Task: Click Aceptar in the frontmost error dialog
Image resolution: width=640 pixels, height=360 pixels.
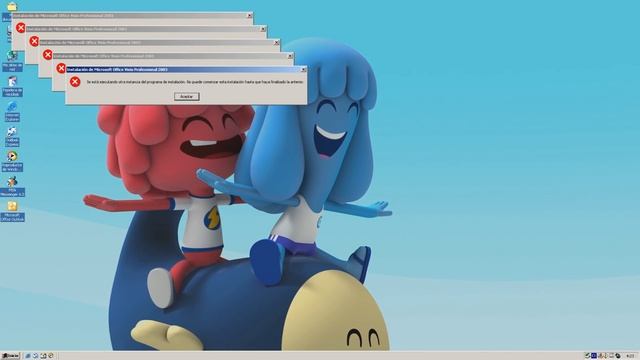Action: tap(187, 97)
